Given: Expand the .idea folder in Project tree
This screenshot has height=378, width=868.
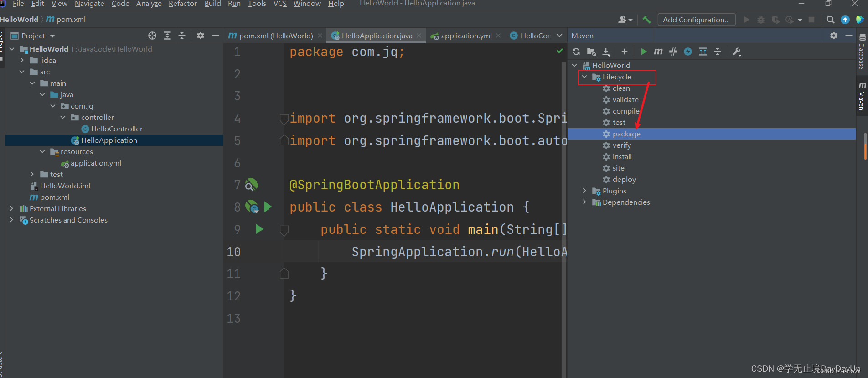Looking at the screenshot, I should point(22,60).
